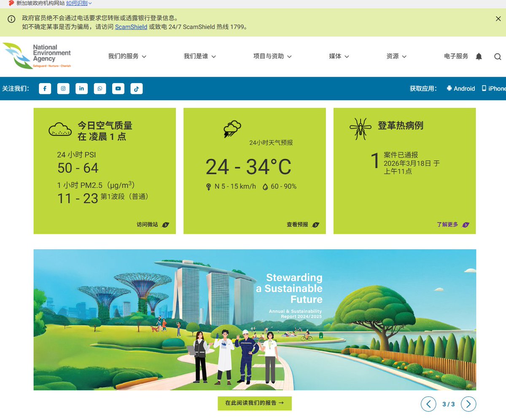Click the ScamShield hyperlink
The width and height of the screenshot is (506, 420).
coord(131,27)
